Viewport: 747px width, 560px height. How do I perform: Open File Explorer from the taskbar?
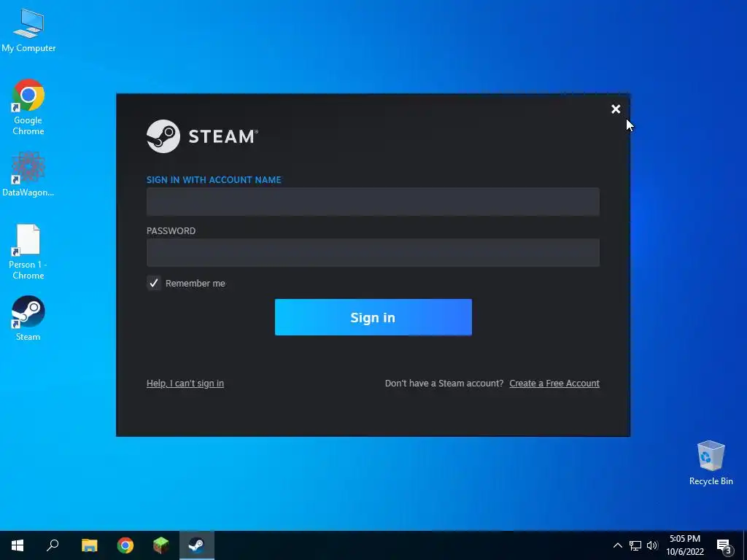point(89,545)
